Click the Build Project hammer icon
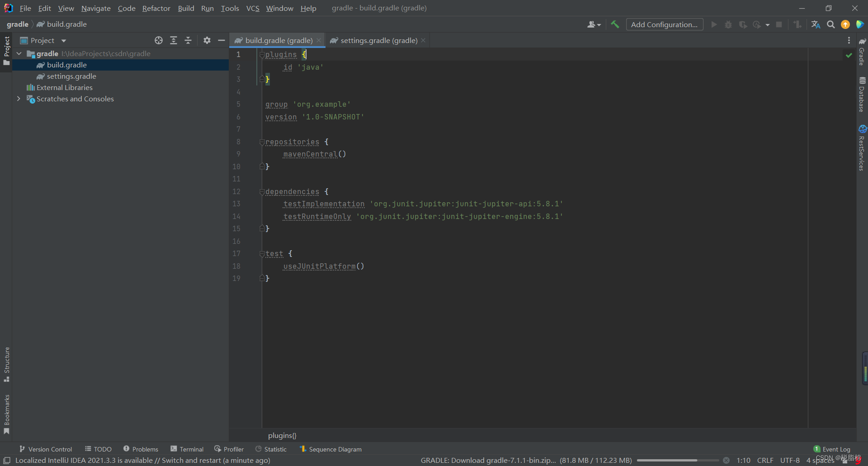Viewport: 868px width, 466px height. coord(615,24)
